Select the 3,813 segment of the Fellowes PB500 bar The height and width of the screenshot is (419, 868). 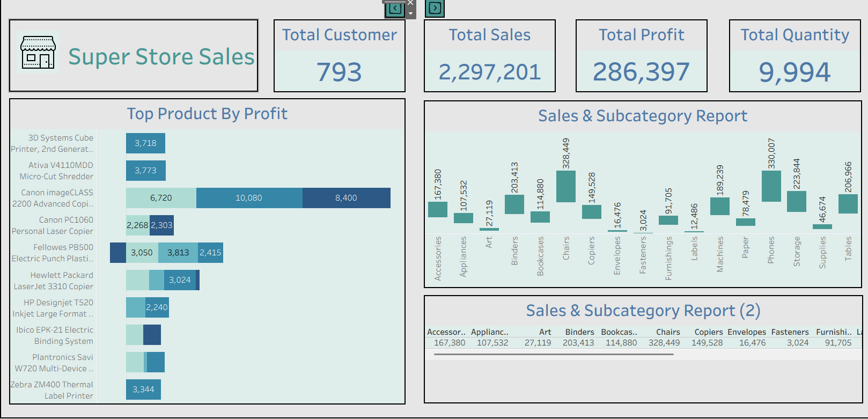178,253
